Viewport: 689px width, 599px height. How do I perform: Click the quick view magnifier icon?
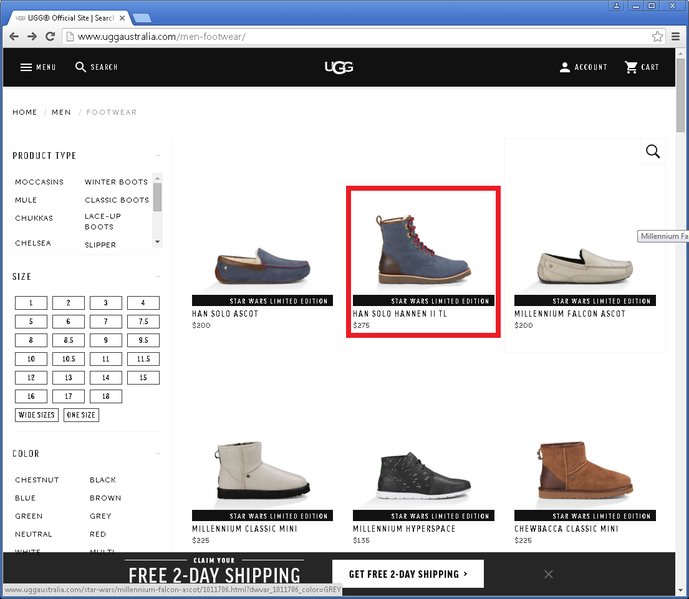pos(653,152)
